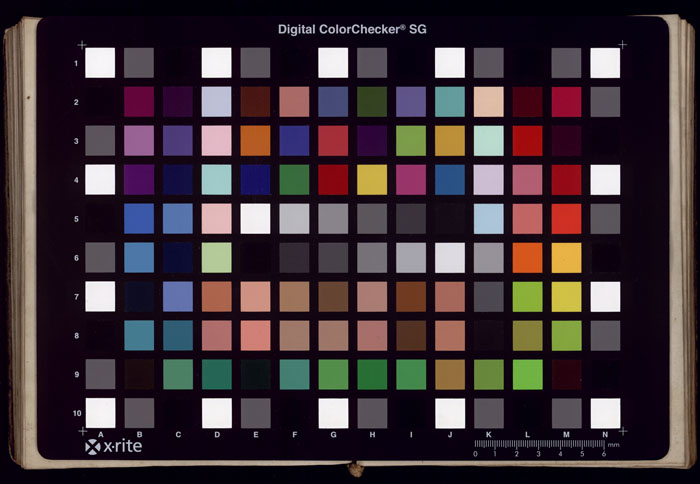Select the royal blue patch at B5
This screenshot has height=484, width=700.
(139, 219)
